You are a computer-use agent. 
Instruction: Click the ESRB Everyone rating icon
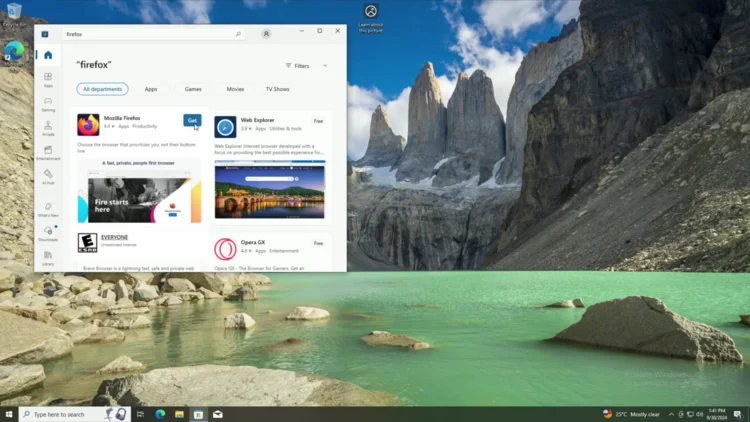[87, 243]
